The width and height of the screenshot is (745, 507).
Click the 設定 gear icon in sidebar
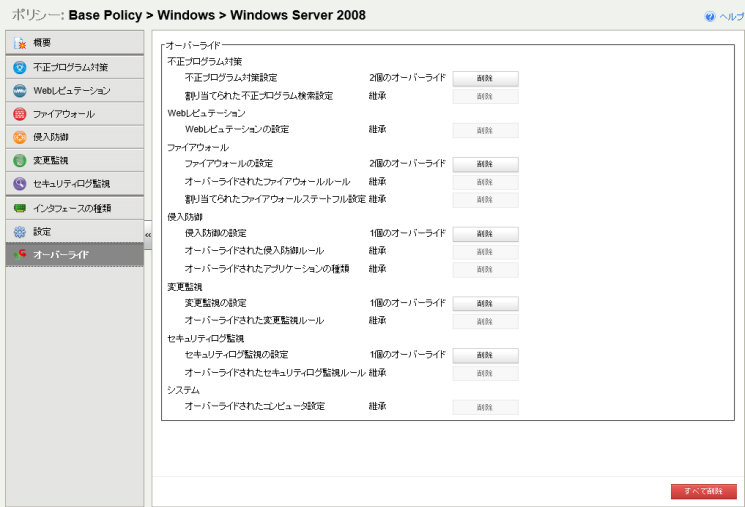20,231
